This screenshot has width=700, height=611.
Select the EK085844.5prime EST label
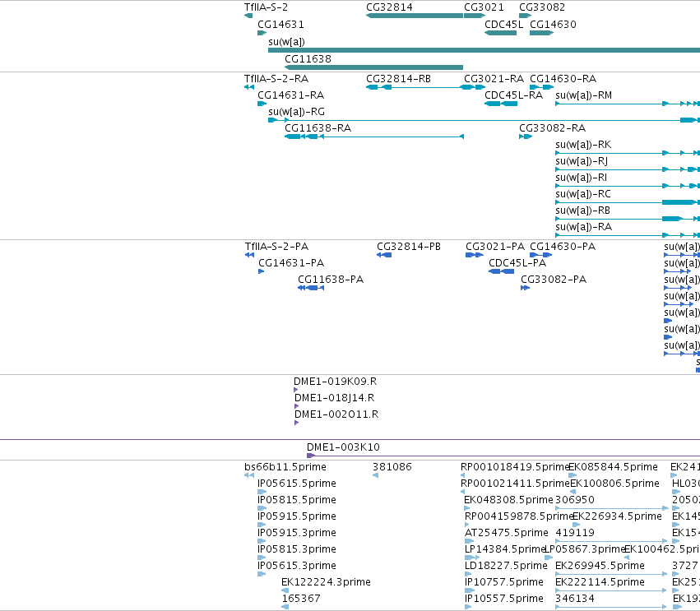(x=614, y=467)
